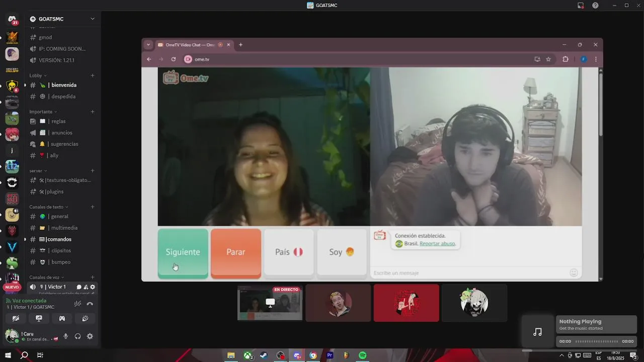Screen dimensions: 644x362
Task: Select the red avatar participant tile
Action: [x=407, y=303]
